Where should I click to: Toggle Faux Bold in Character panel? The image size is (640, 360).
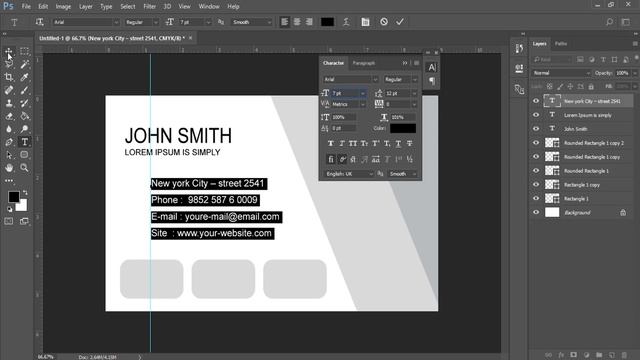click(x=331, y=143)
